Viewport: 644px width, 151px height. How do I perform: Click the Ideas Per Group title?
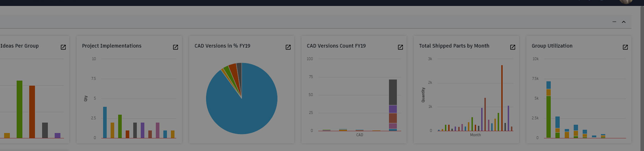tap(19, 46)
